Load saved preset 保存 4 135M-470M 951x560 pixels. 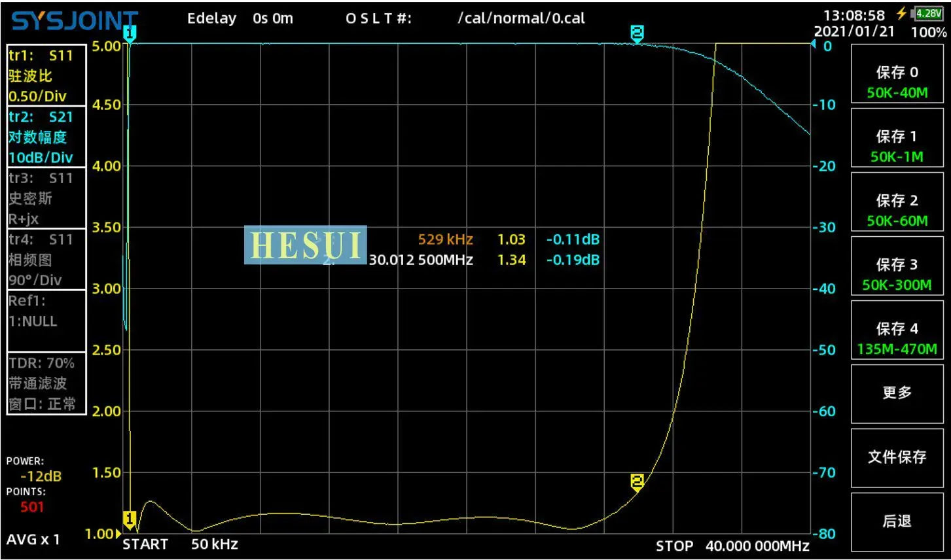[x=897, y=330]
